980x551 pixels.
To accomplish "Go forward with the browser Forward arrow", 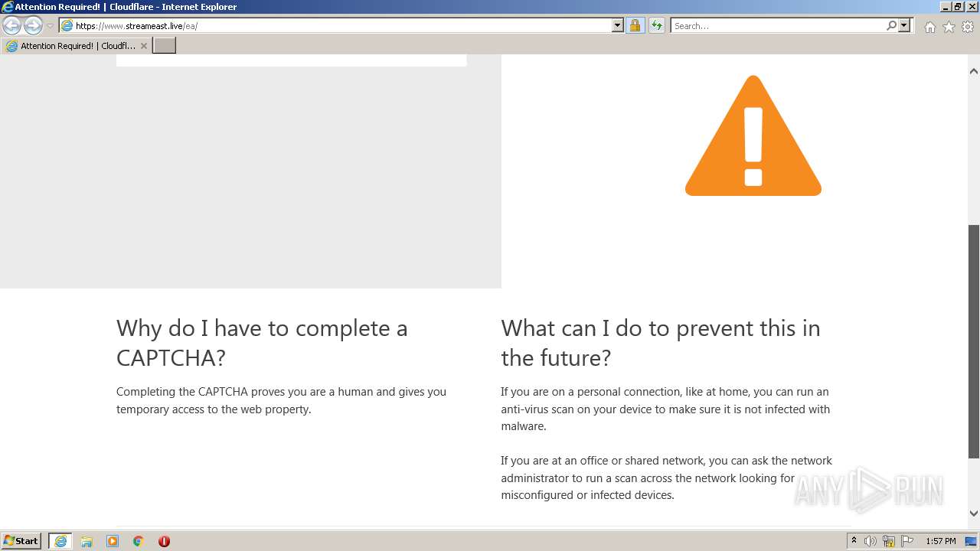I will point(33,25).
